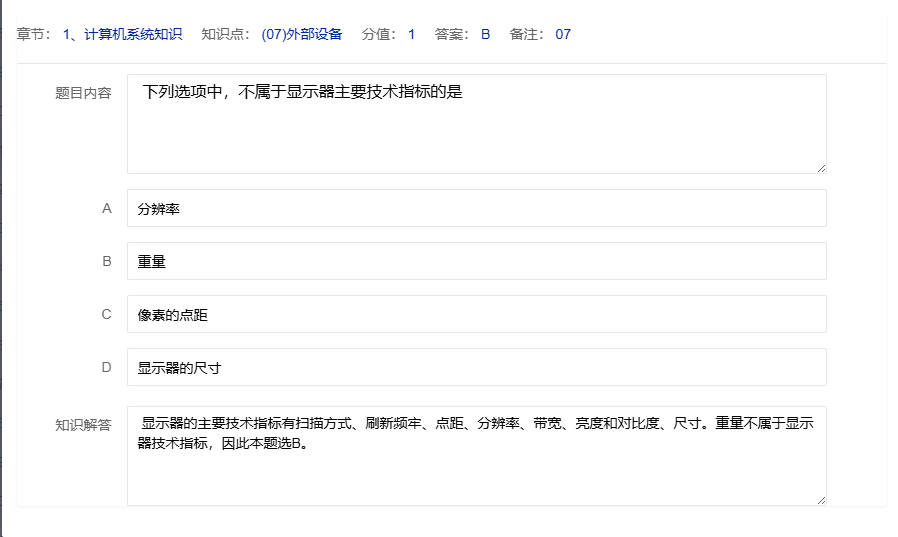898x537 pixels.
Task: Click the label for option A
Action: pyautogui.click(x=107, y=208)
